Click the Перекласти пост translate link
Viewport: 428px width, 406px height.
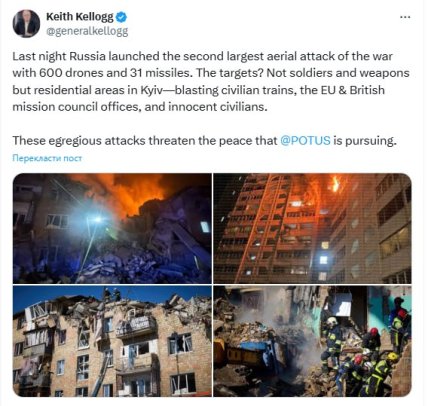click(x=47, y=158)
